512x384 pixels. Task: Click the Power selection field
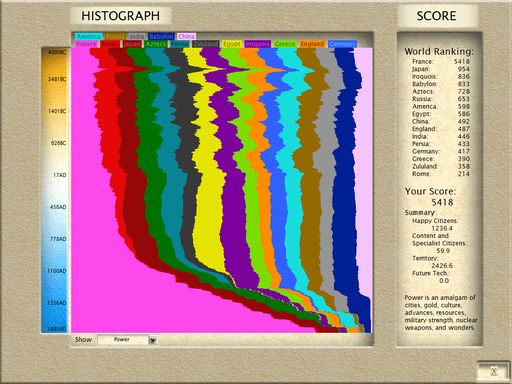[123, 340]
